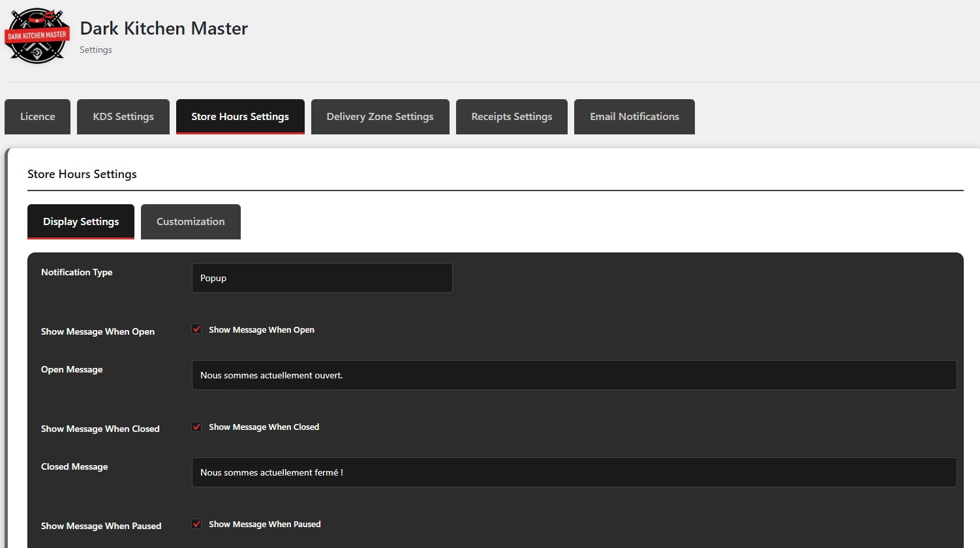Switch to the KDS Settings tab
Screen dimensions: 980x548
tap(123, 117)
